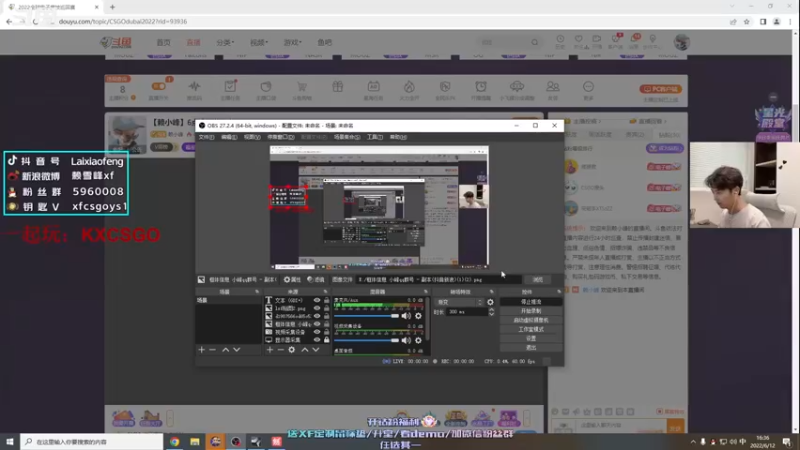Image resolution: width=800 pixels, height=450 pixels.
Task: Open transition settings gear icon
Action: coord(490,302)
